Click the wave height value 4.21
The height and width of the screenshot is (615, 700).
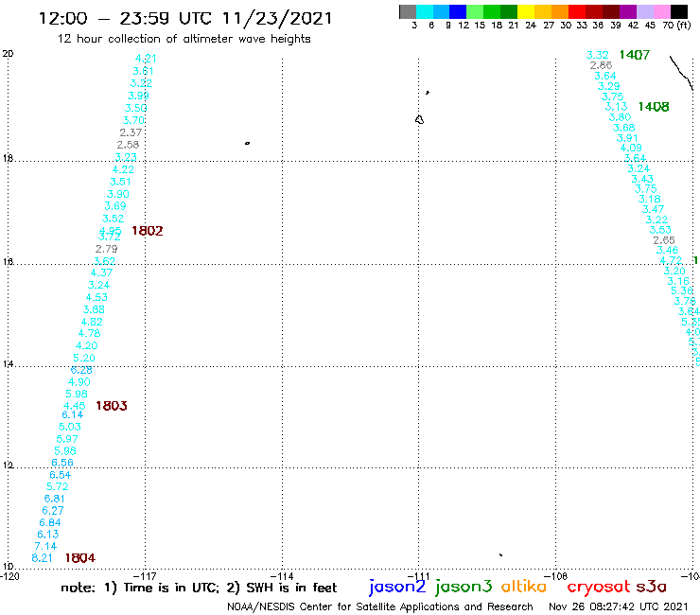tap(146, 59)
